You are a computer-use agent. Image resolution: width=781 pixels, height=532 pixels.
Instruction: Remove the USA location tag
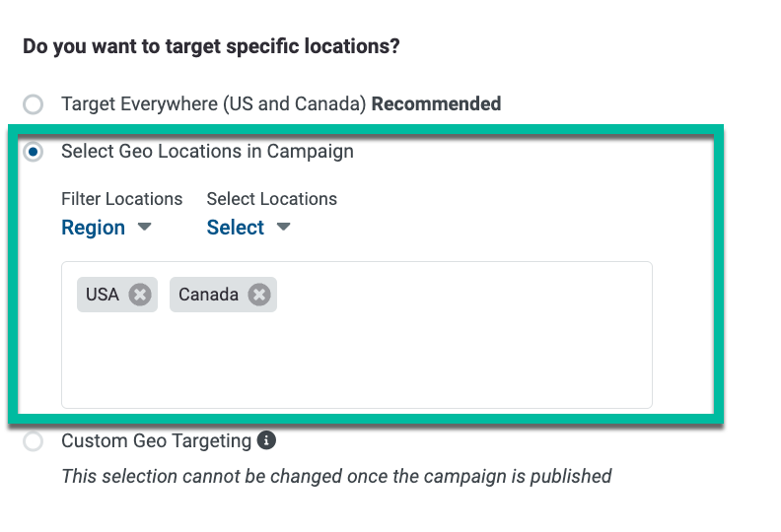point(140,295)
